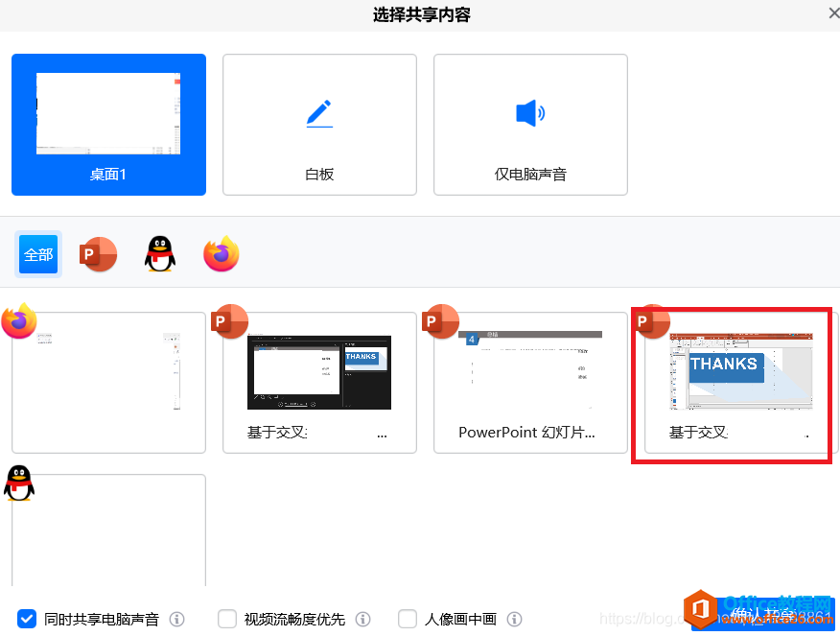The image size is (840, 636).
Task: Click the info icon next to 视频流畅度优先
Action: click(362, 619)
